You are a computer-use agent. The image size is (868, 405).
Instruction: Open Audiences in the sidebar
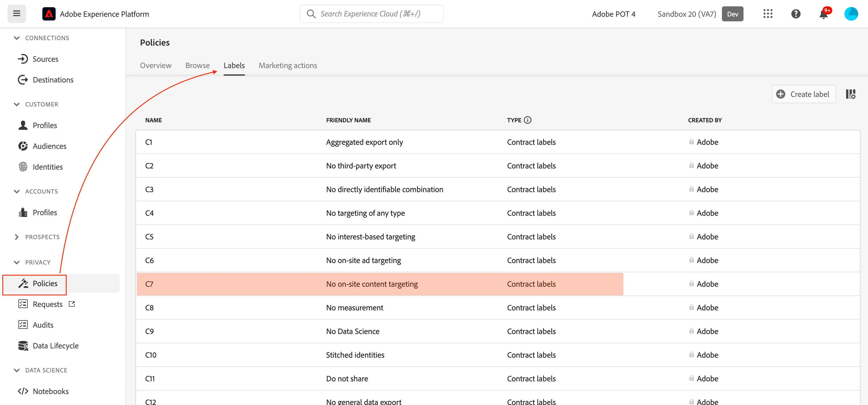tap(50, 146)
